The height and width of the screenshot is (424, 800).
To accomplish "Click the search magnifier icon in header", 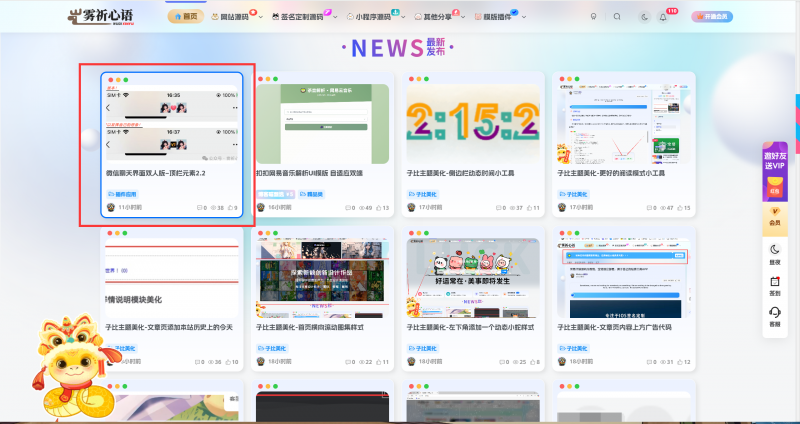I will tap(617, 17).
